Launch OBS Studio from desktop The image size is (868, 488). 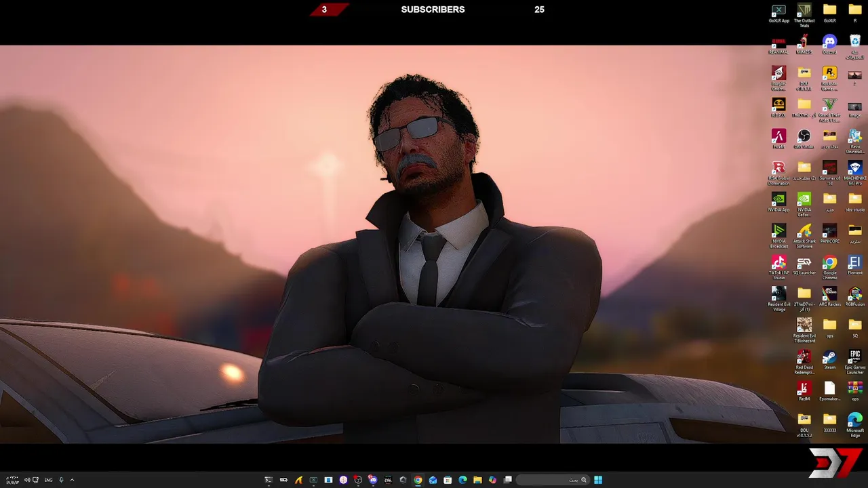[804, 140]
